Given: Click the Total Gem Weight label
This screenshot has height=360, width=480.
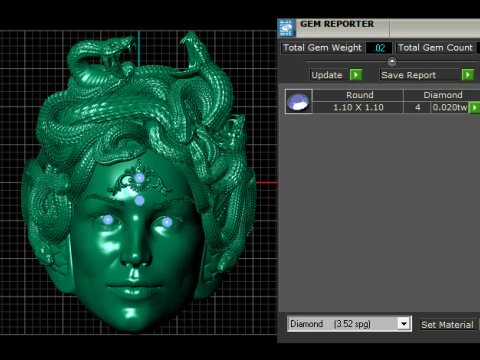Looking at the screenshot, I should click(x=322, y=48).
